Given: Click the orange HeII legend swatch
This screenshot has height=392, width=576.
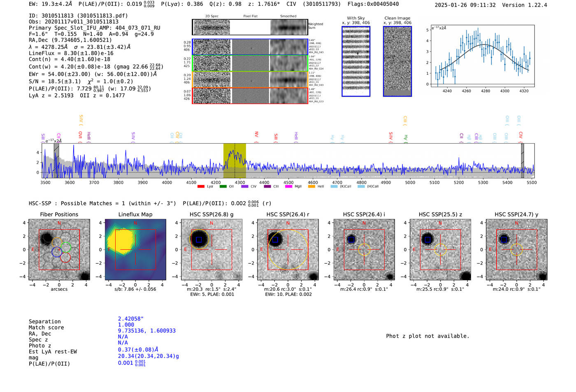Looking at the screenshot, I should coord(311,186).
